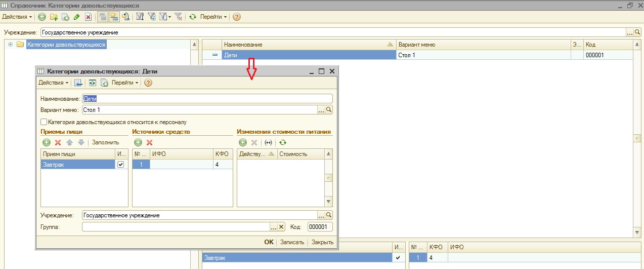Click the Наименование text field in dialog
This screenshot has height=269, width=644.
[x=207, y=99]
